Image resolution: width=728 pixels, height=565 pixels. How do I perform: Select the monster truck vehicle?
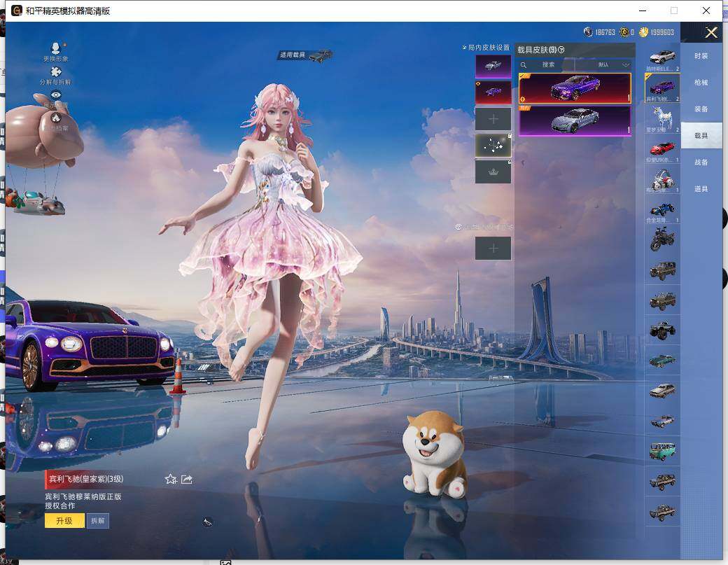[662, 330]
